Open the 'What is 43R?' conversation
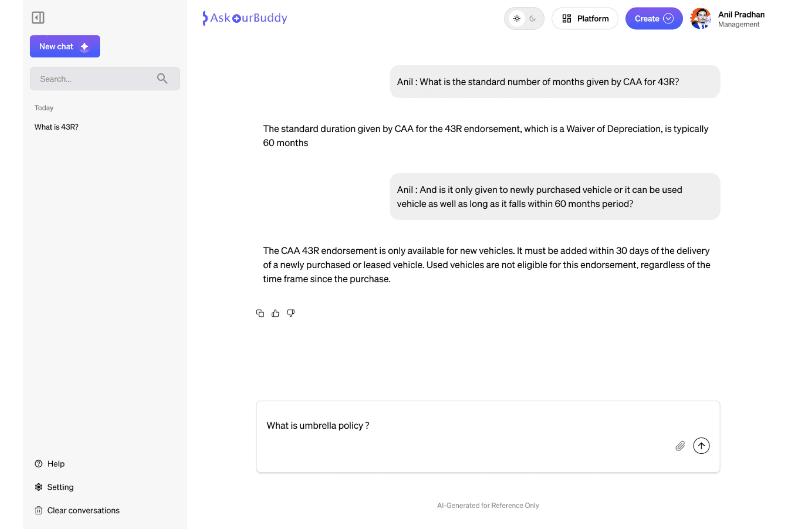The height and width of the screenshot is (529, 812). point(57,127)
